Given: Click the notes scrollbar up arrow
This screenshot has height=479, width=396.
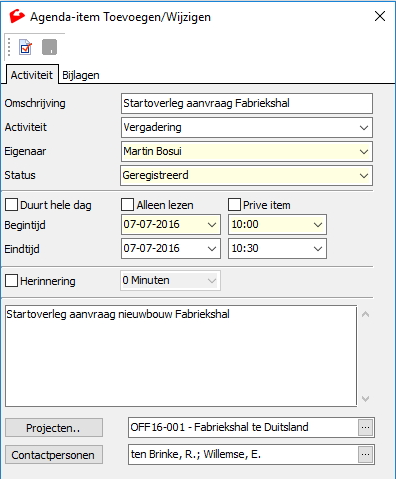Looking at the screenshot, I should (365, 314).
